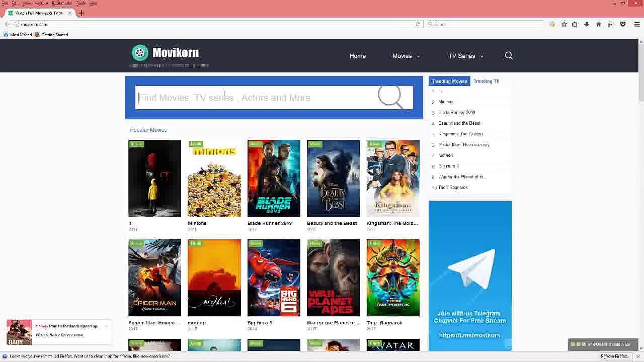
Task: Click the colorful extension icon in toolbar
Action: (x=552, y=24)
